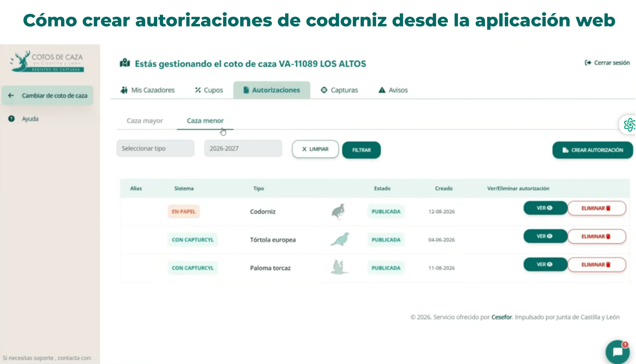Click Crear Autorización button
Image resolution: width=636 pixels, height=364 pixels.
[x=593, y=150]
